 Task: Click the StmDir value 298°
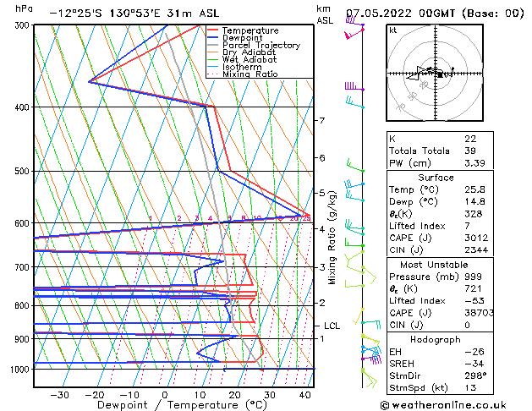[475, 375]
